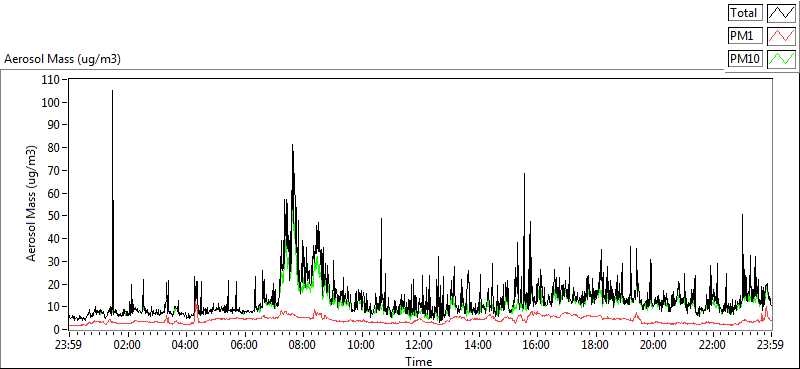The width and height of the screenshot is (800, 369).
Task: Click the 20 Y-axis scale label
Action: (55, 284)
